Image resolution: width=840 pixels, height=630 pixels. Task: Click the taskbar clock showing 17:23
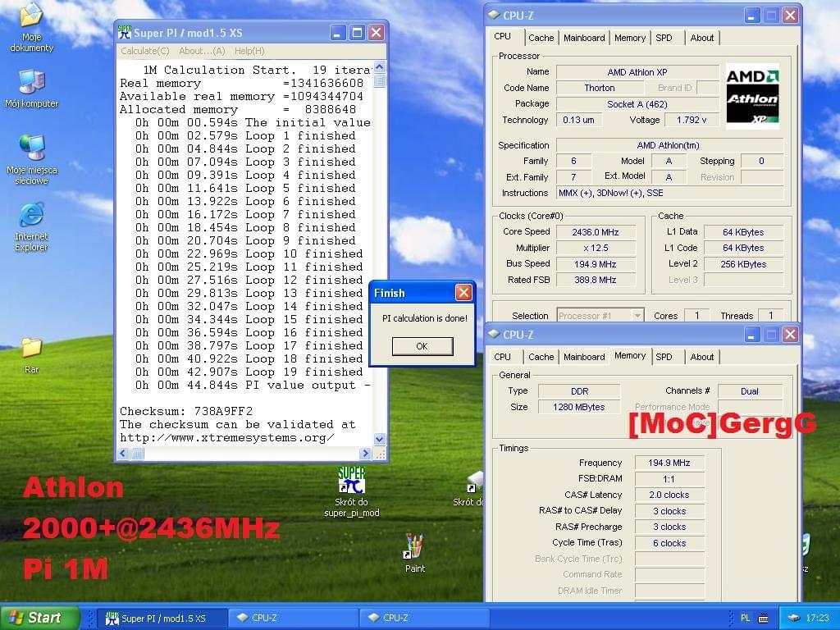point(817,619)
